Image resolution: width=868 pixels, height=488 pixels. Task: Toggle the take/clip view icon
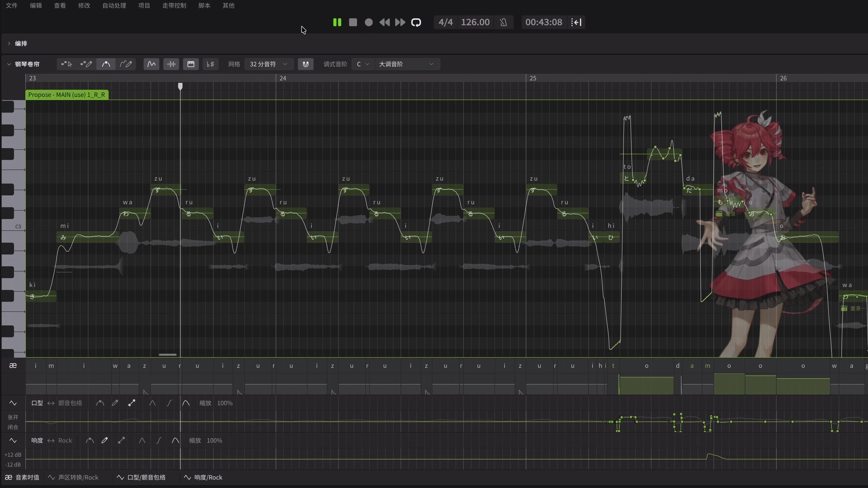tap(191, 64)
